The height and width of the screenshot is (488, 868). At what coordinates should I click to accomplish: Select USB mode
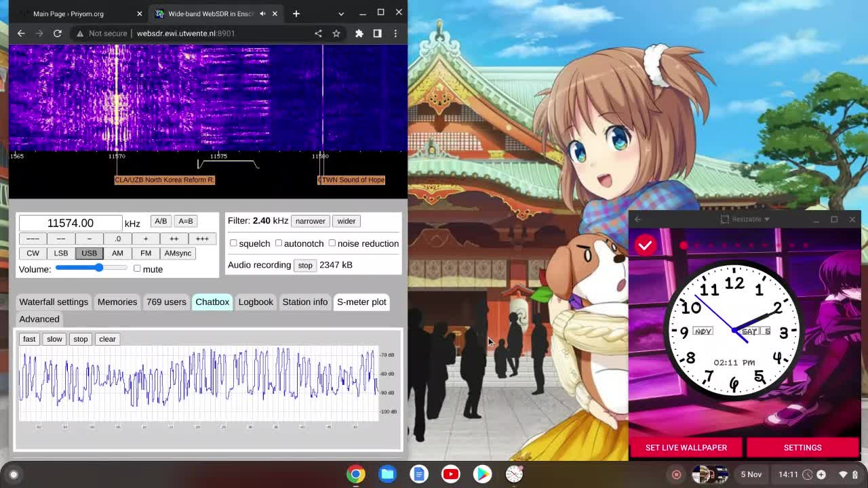click(89, 253)
